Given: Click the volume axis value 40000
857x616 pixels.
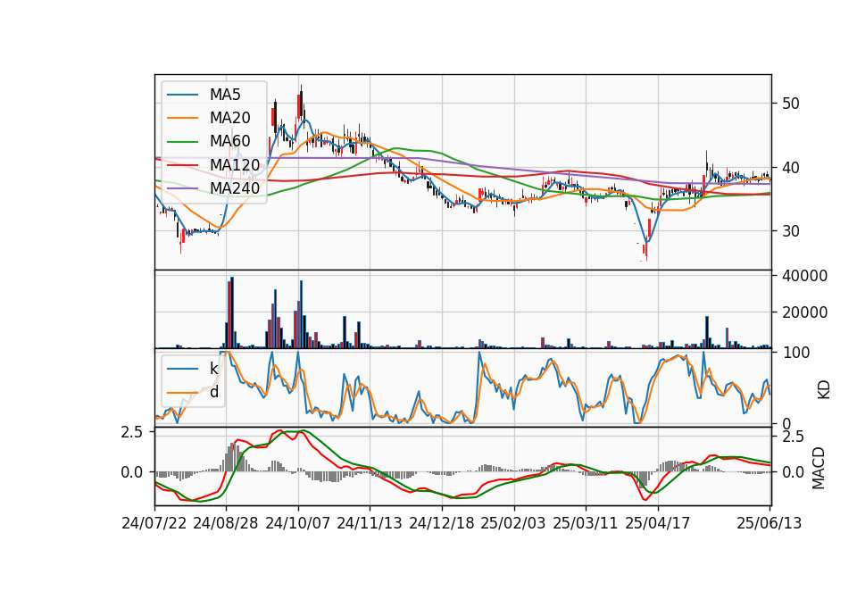Looking at the screenshot, I should pyautogui.click(x=804, y=276).
